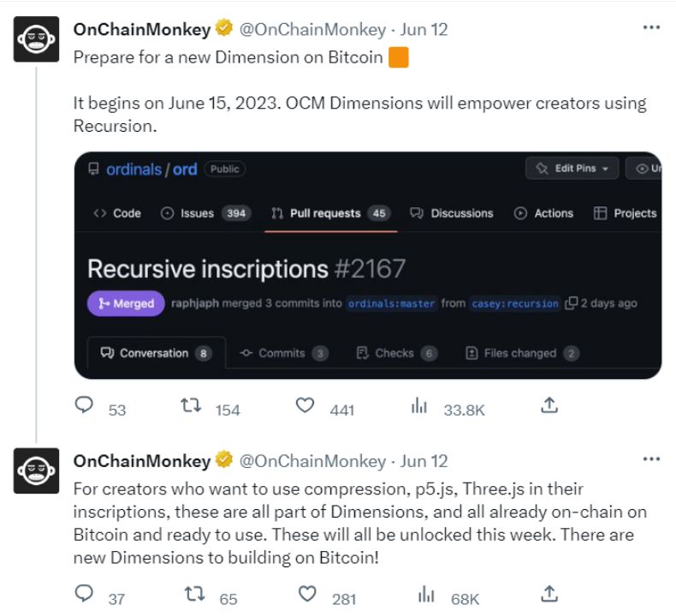Like the second tweet about Dimensions
This screenshot has width=676, height=616.
(x=305, y=594)
